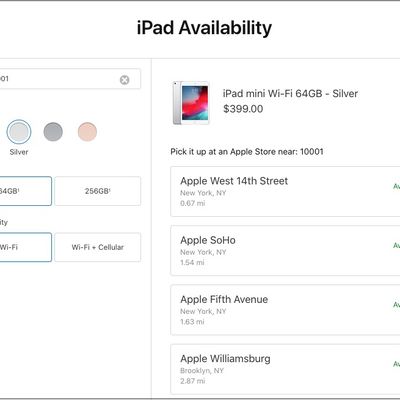Click the iPad mini Wi-Fi 64GB - Silver title
The image size is (400, 400).
point(290,94)
